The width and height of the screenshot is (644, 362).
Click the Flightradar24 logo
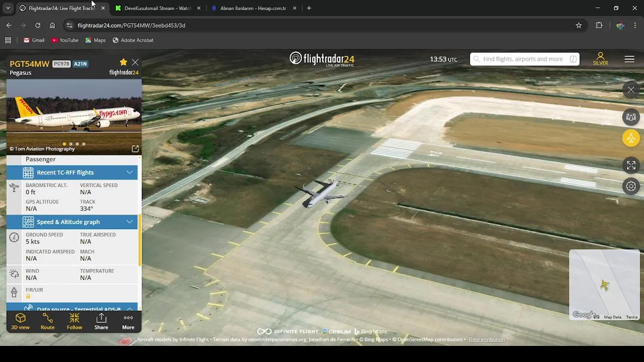point(322,59)
